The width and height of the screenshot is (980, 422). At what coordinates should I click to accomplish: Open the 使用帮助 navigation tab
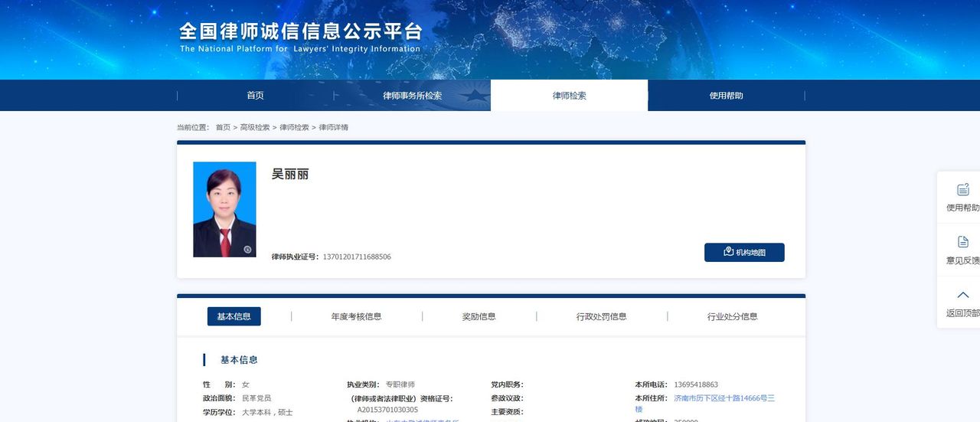726,96
